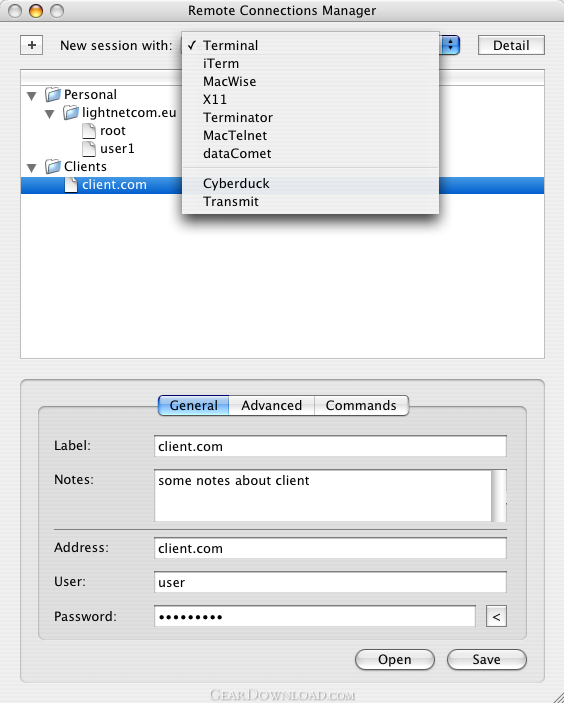The width and height of the screenshot is (564, 703).
Task: Click the Notes field scrollbar
Action: click(x=499, y=495)
